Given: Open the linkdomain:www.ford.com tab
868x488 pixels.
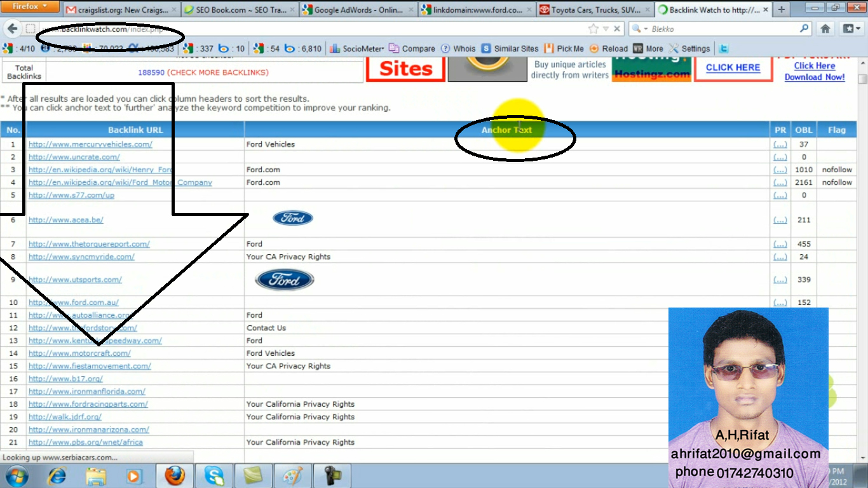Looking at the screenshot, I should coord(477,10).
